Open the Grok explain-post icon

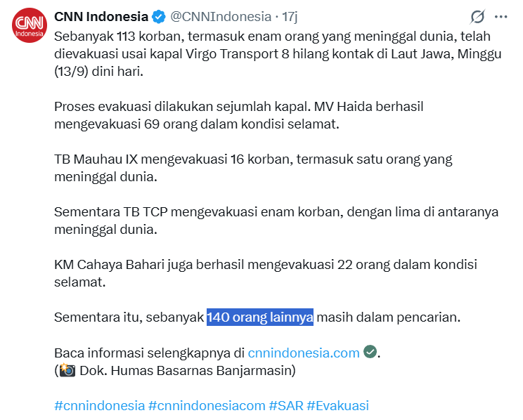[477, 17]
